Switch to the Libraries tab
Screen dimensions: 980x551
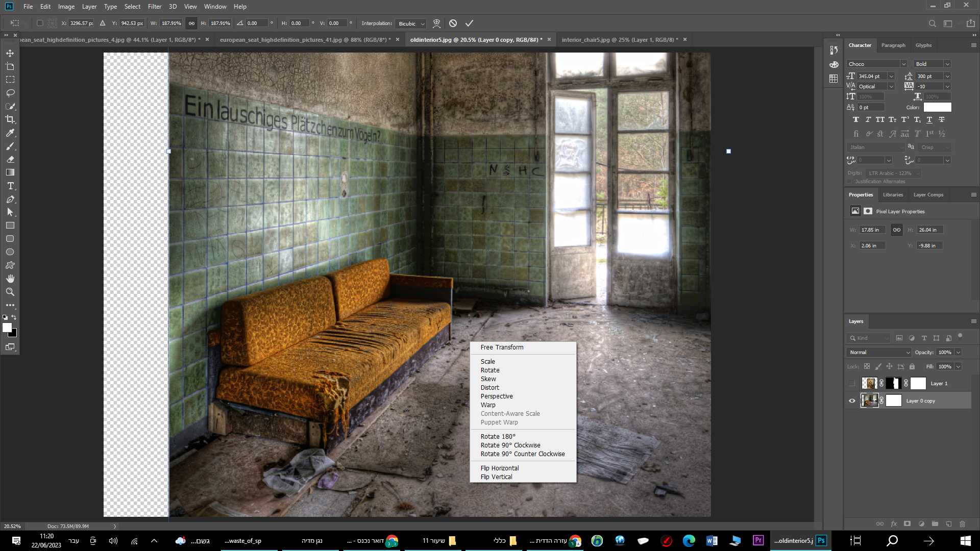click(x=893, y=195)
